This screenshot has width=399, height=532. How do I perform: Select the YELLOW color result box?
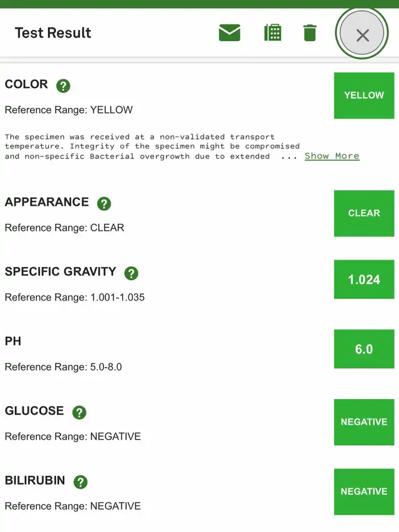364,95
